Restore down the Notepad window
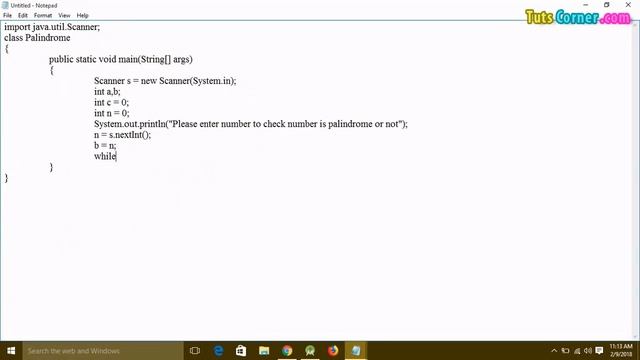The image size is (640, 360). tap(607, 5)
